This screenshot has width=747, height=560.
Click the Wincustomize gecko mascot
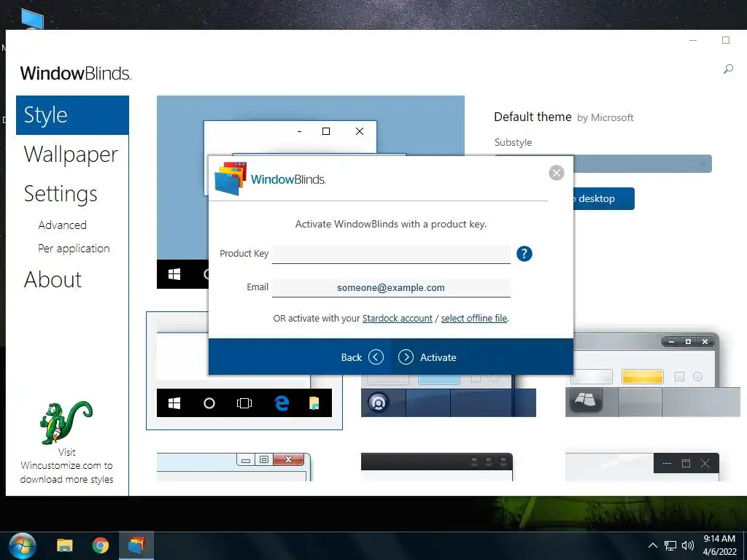pyautogui.click(x=66, y=422)
